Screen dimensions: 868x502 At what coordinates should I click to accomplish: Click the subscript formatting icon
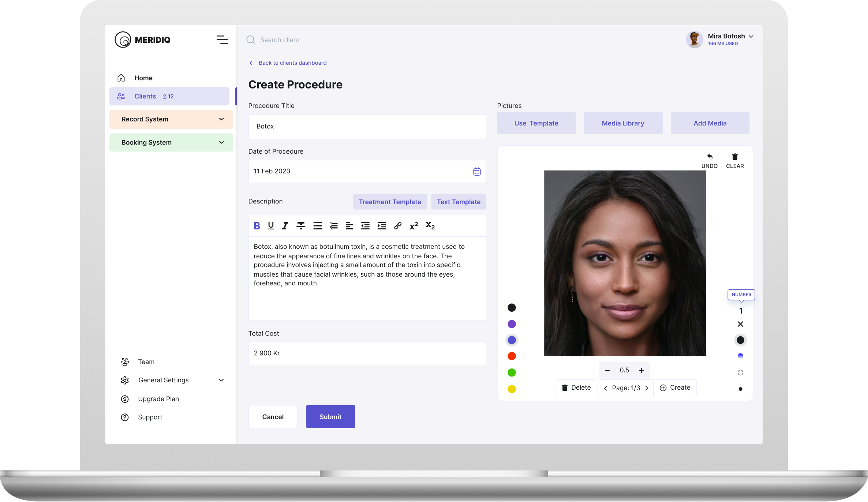pyautogui.click(x=430, y=226)
